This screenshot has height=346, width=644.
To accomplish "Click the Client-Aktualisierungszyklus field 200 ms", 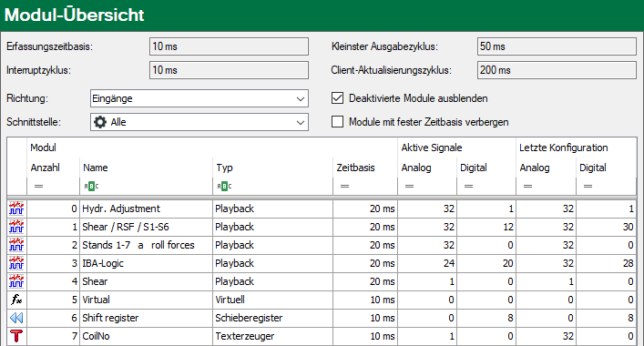I will click(x=557, y=70).
